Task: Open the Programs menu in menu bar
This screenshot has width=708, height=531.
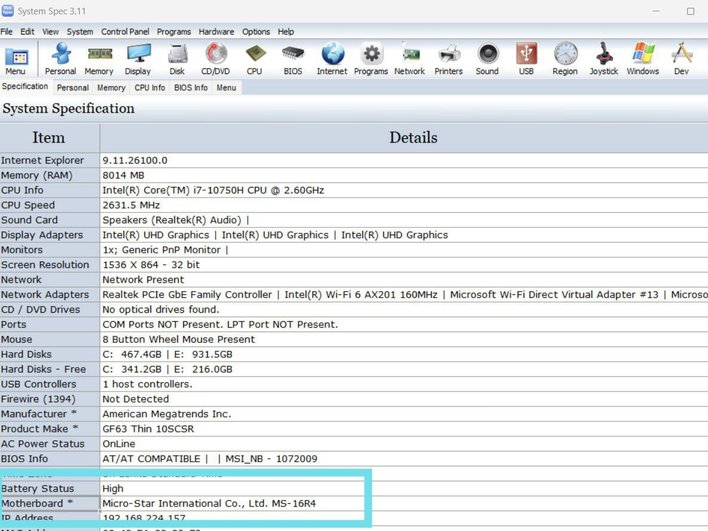Action: click(174, 32)
